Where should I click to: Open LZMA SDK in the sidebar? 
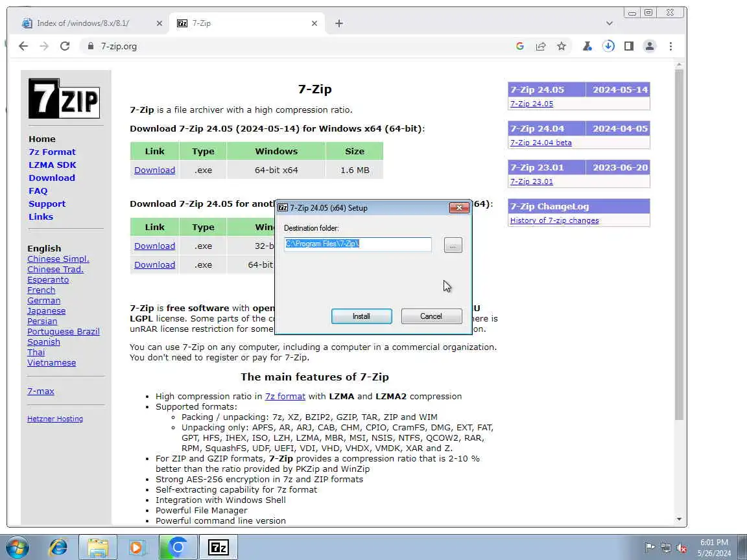click(x=53, y=165)
